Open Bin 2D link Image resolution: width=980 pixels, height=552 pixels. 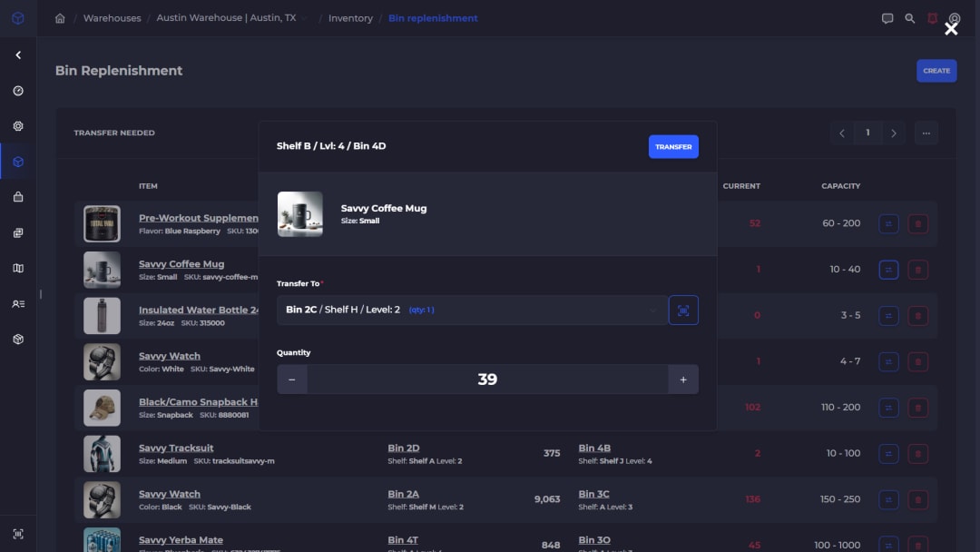(x=403, y=448)
